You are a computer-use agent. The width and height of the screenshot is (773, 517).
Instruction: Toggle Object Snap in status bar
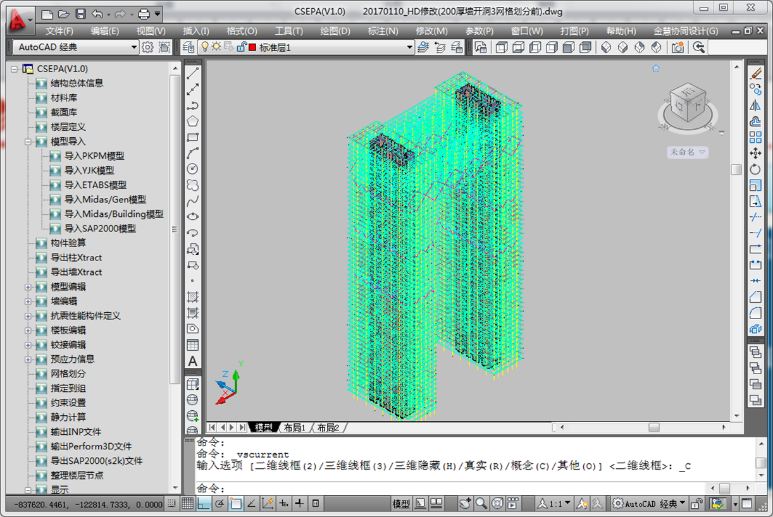pos(236,503)
